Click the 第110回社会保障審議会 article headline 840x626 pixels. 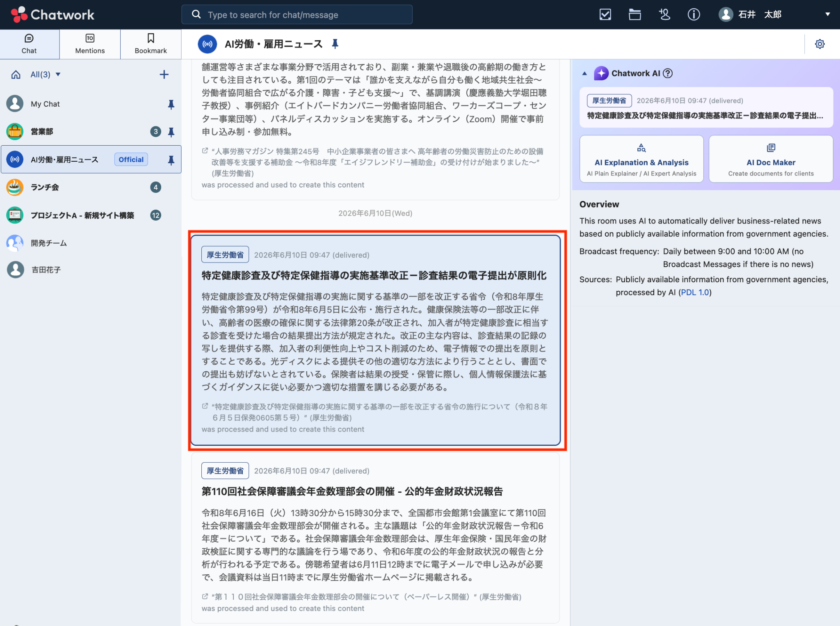coord(352,491)
